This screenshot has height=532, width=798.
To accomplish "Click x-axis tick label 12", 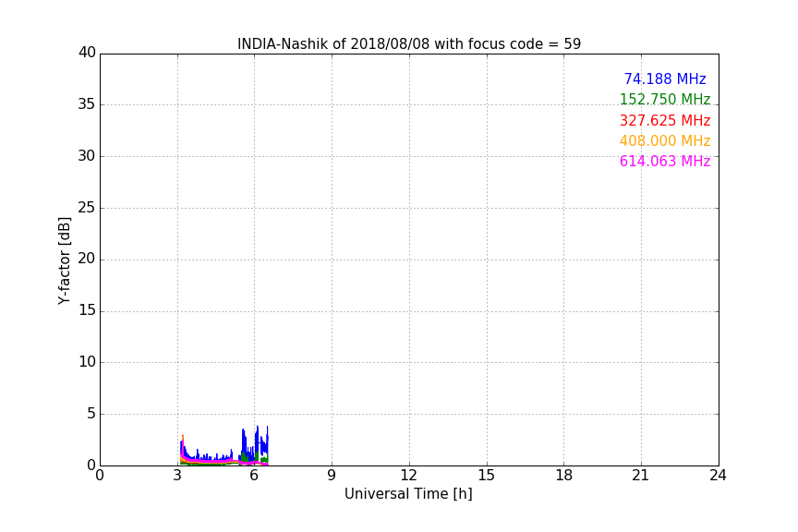I will [x=408, y=476].
